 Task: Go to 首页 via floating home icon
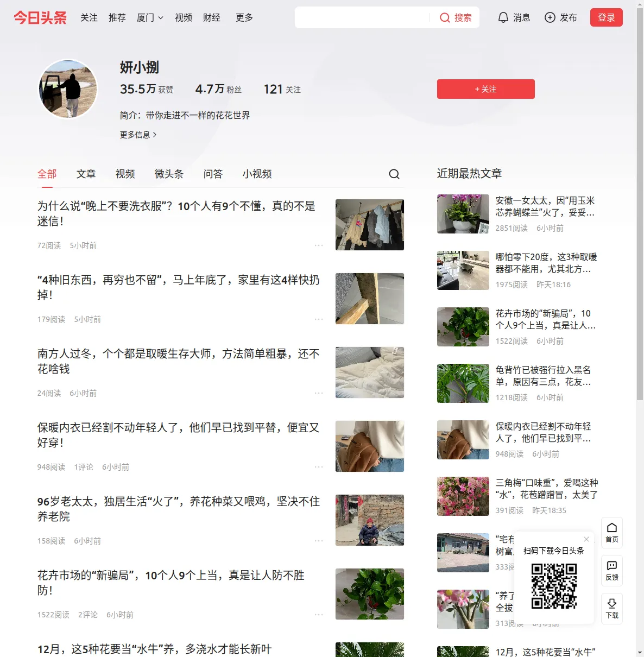(612, 533)
